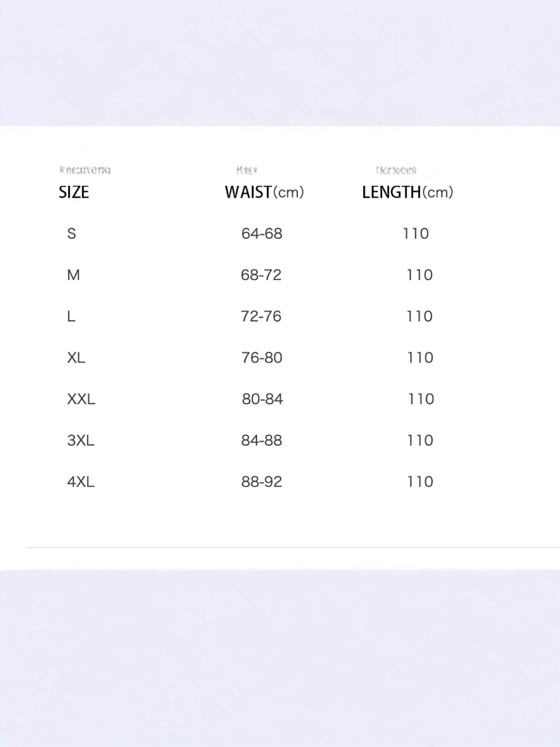560x747 pixels.
Task: Select the XXL size label
Action: click(x=81, y=399)
